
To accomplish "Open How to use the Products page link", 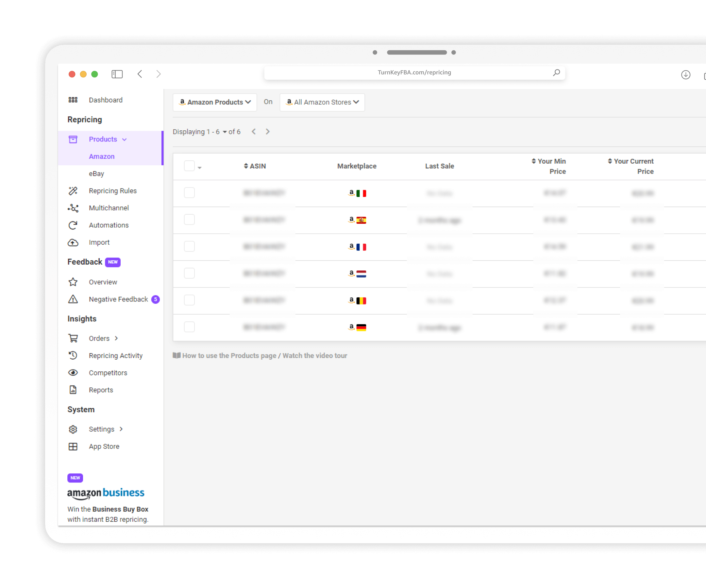I will coord(229,355).
